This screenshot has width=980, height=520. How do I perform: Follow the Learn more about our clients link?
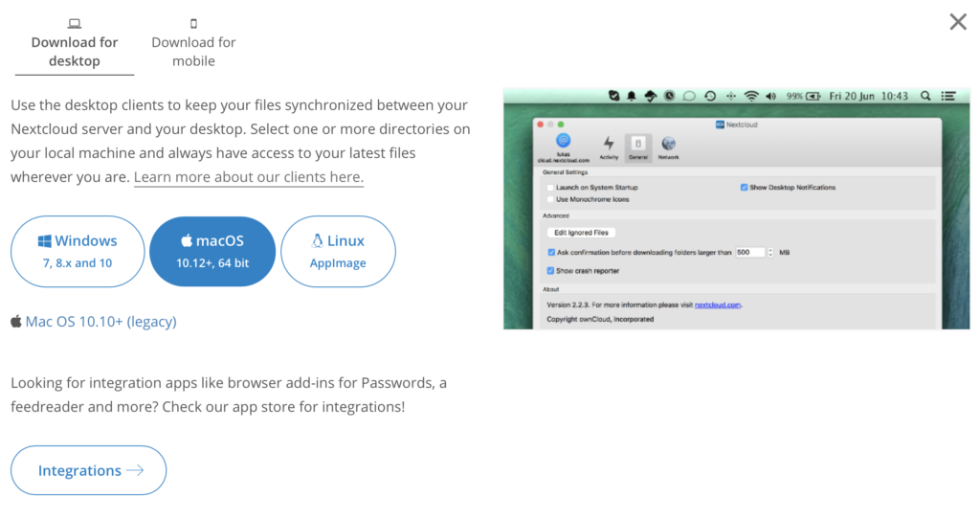[x=248, y=177]
